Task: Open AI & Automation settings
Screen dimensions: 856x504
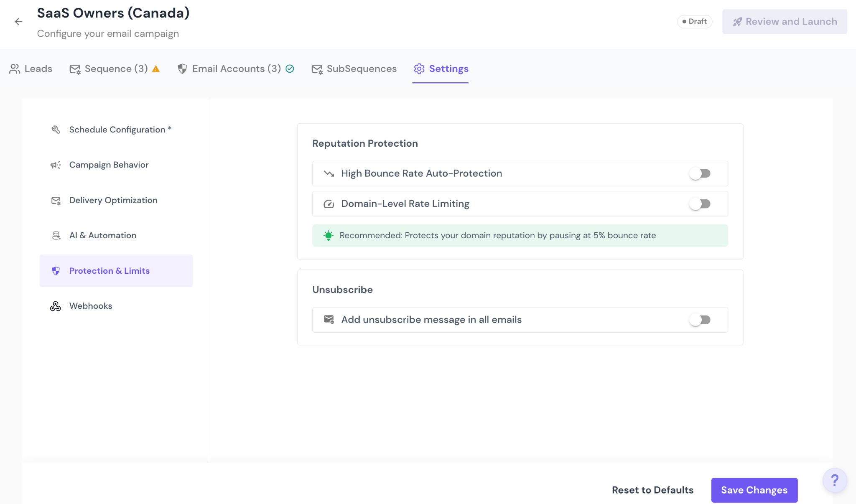Action: click(102, 235)
